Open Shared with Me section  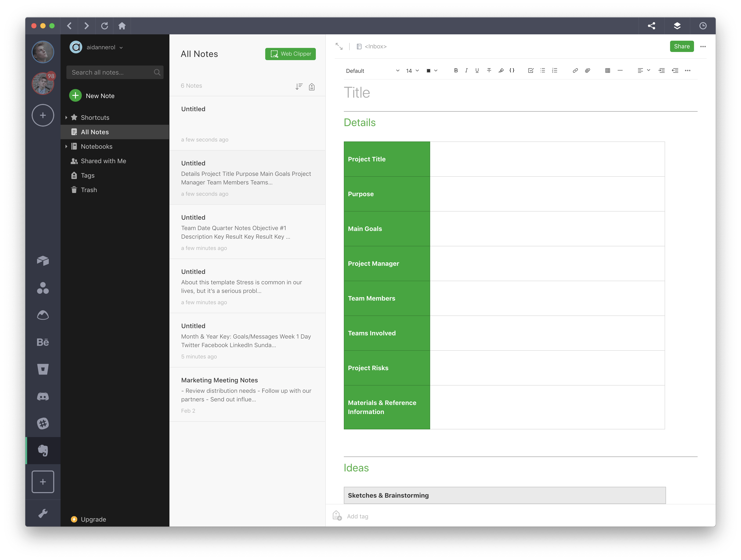pos(103,160)
